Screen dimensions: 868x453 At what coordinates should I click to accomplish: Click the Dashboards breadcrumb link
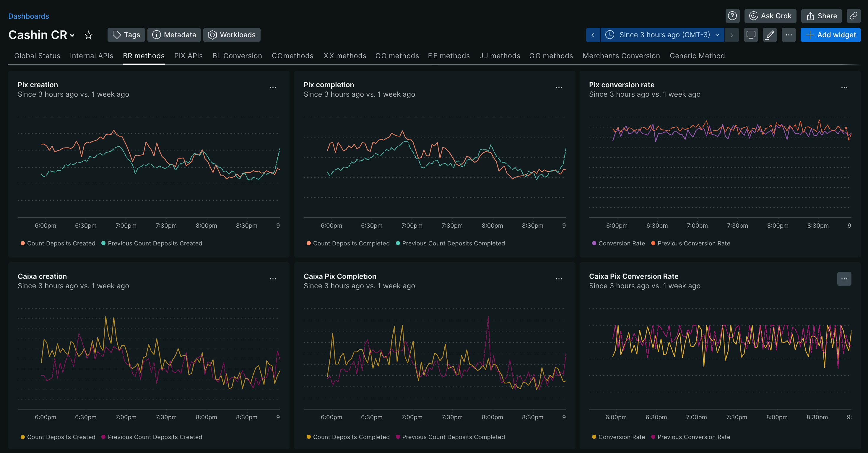pos(28,15)
